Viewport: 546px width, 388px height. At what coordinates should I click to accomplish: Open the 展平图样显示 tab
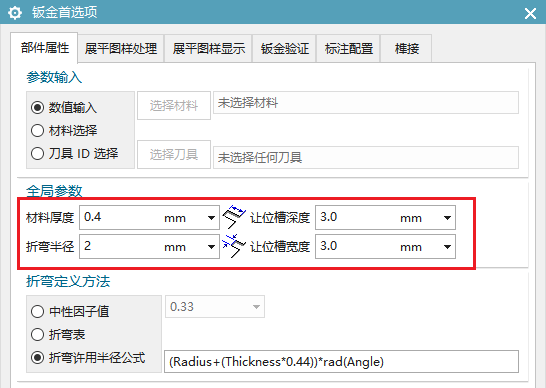(208, 48)
